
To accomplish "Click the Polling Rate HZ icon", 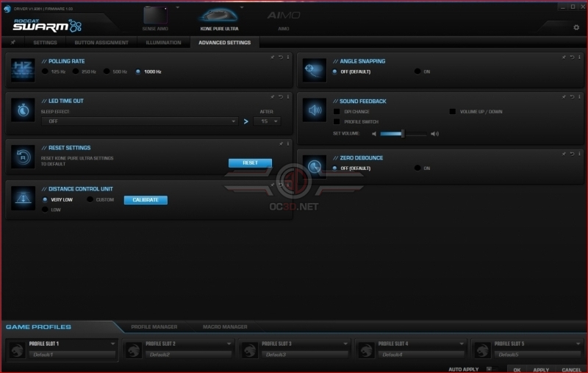I will (23, 70).
